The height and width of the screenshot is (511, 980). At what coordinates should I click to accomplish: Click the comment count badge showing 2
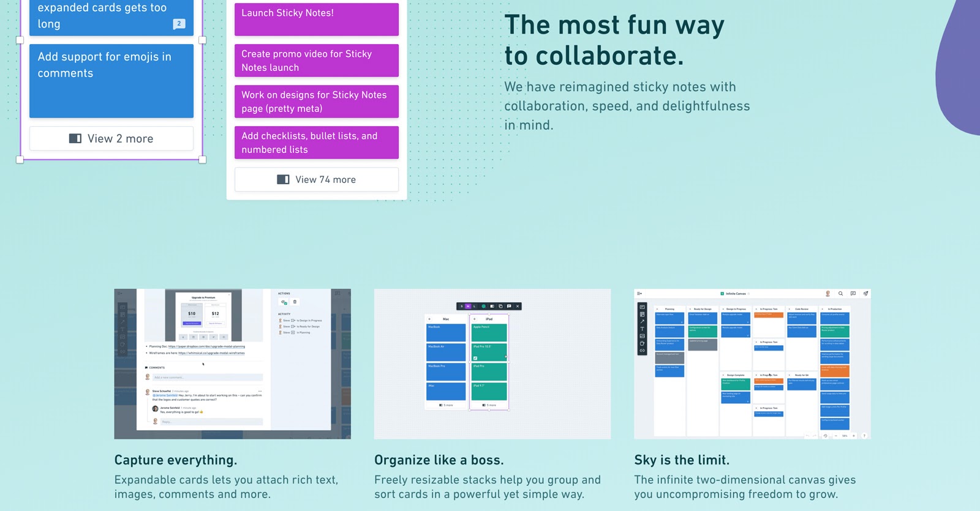coord(179,24)
